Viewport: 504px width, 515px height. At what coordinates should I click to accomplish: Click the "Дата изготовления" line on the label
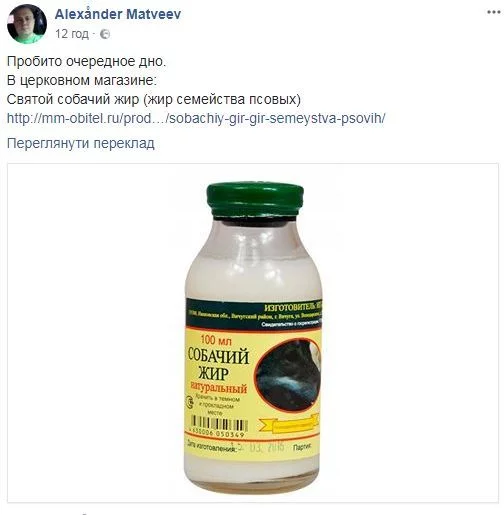[213, 446]
